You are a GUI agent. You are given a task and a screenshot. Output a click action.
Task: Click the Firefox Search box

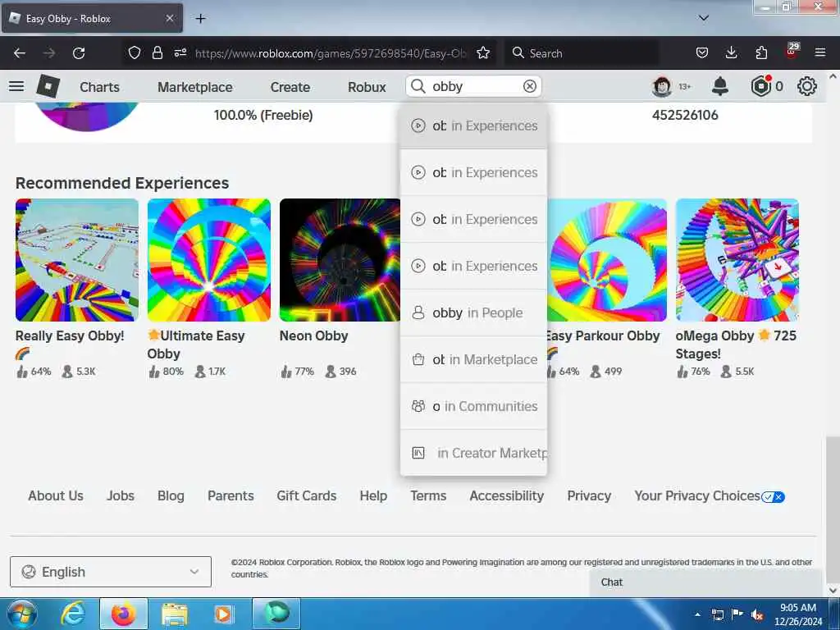coord(582,53)
